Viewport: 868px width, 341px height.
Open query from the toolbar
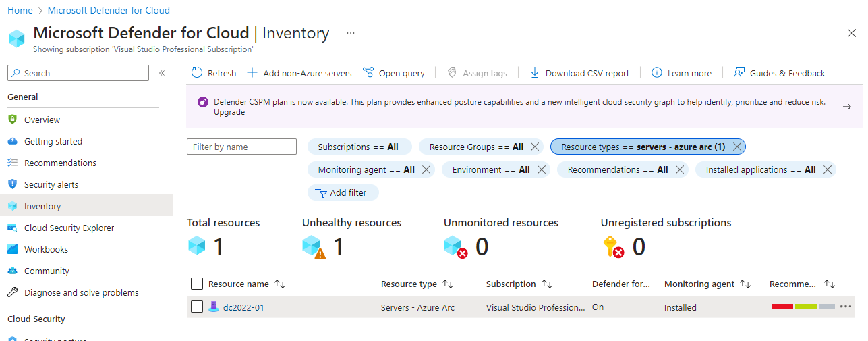(x=394, y=73)
